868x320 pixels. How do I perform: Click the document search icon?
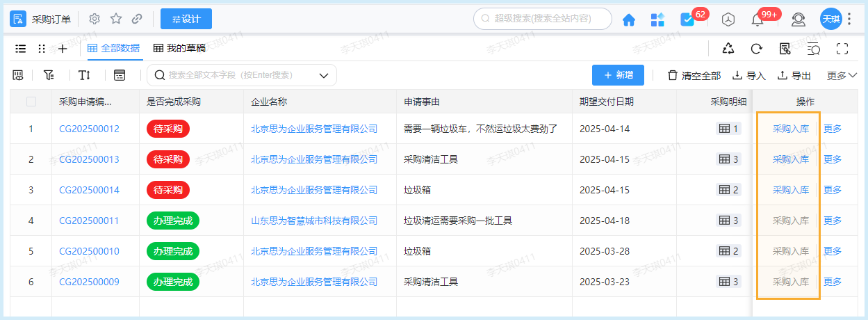tap(785, 49)
